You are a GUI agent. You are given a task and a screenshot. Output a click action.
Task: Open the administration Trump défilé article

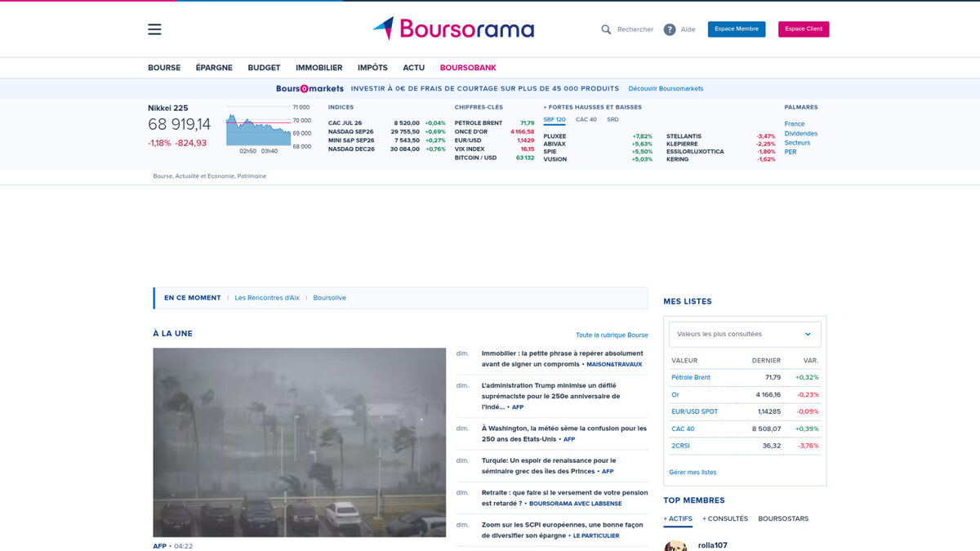coord(550,396)
